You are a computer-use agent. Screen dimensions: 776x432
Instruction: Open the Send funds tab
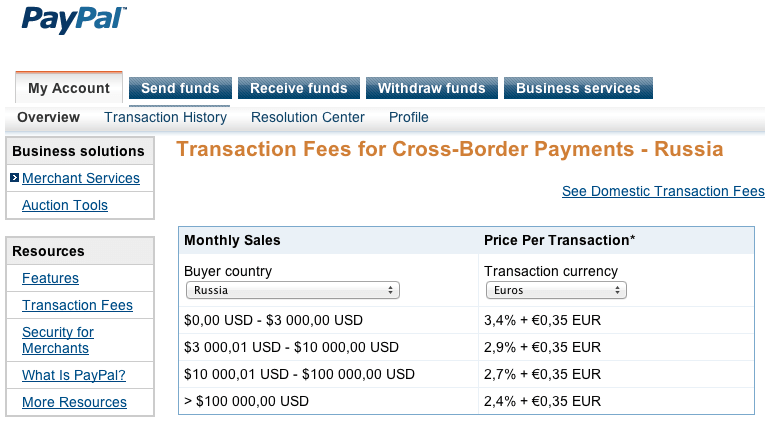point(180,88)
